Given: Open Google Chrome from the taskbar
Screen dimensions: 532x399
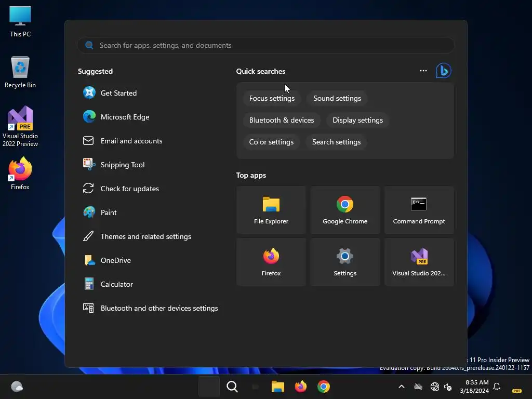Looking at the screenshot, I should click(324, 387).
